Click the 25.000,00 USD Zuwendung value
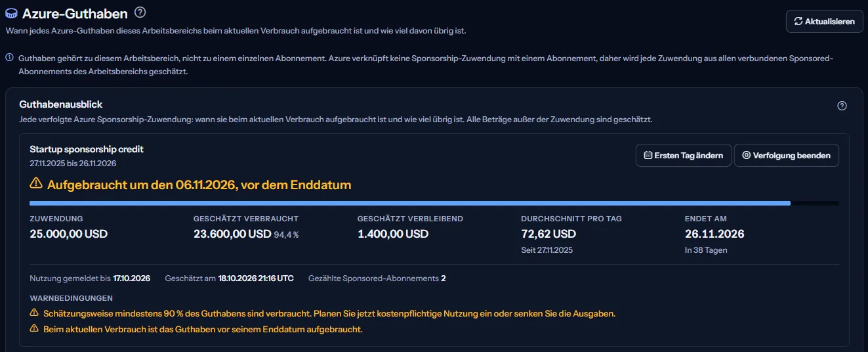This screenshot has width=868, height=352. click(x=69, y=234)
